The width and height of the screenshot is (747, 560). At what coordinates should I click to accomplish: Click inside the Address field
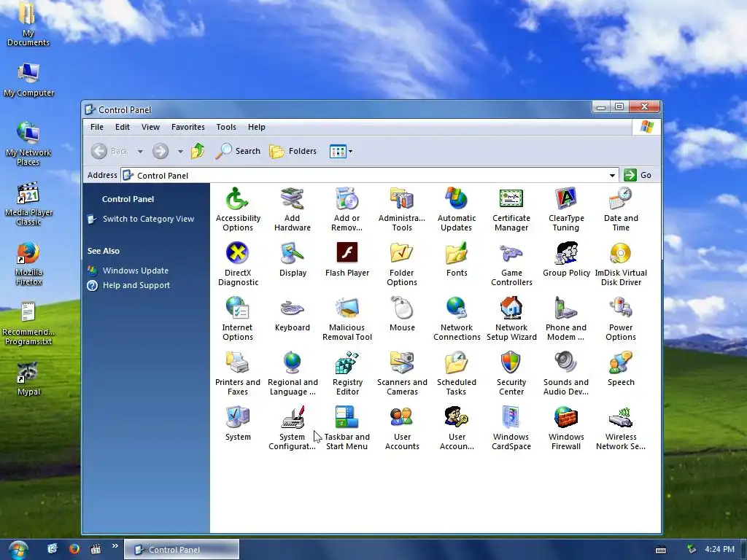[370, 175]
